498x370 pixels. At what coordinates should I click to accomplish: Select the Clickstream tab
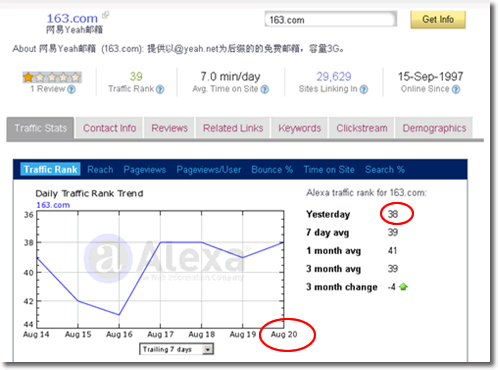tap(362, 128)
